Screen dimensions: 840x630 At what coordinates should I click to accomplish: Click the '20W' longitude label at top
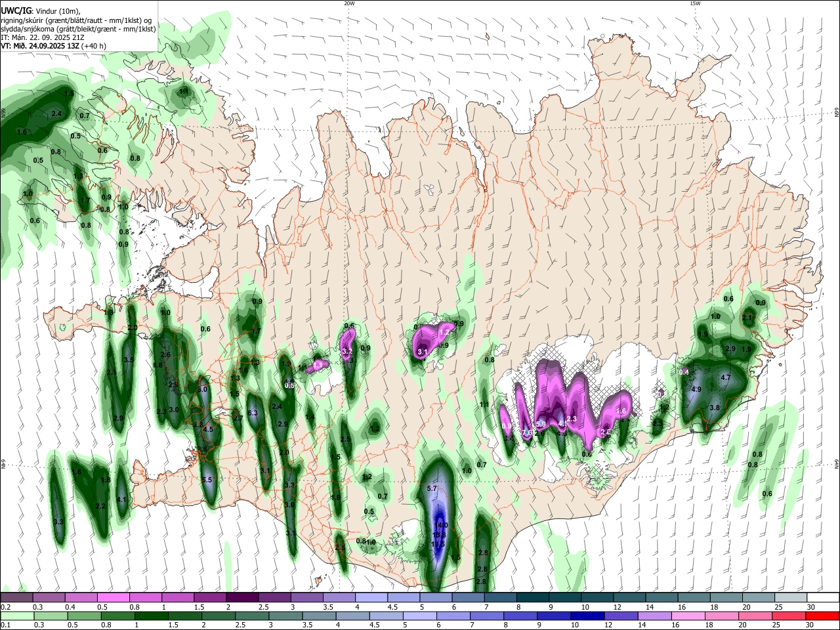pos(349,3)
